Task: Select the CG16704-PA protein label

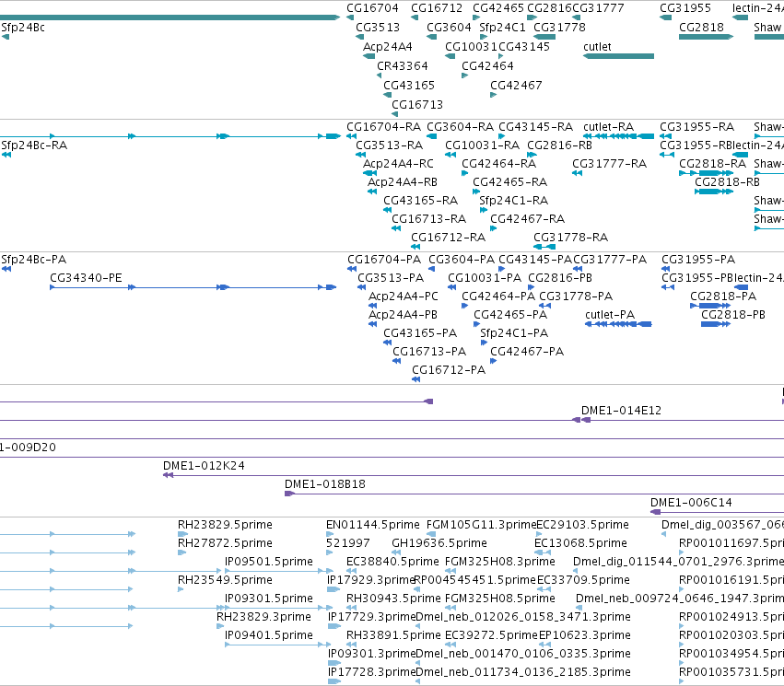Action: [384, 260]
